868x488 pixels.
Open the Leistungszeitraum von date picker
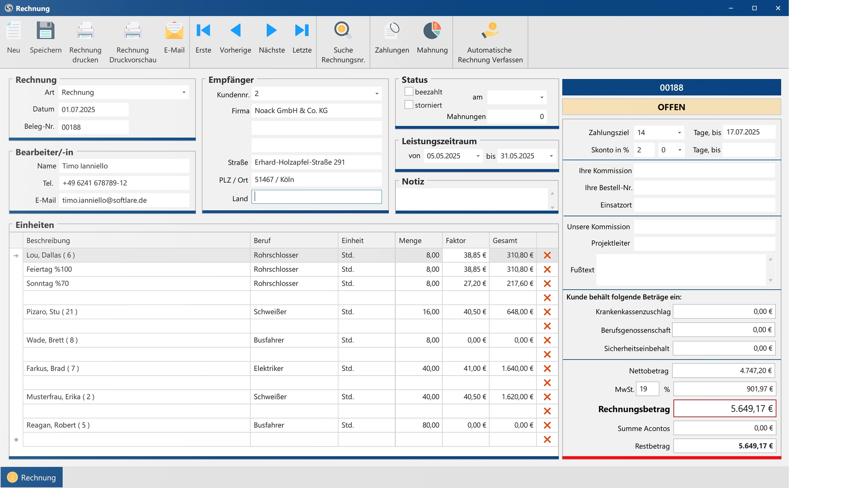[x=478, y=156]
